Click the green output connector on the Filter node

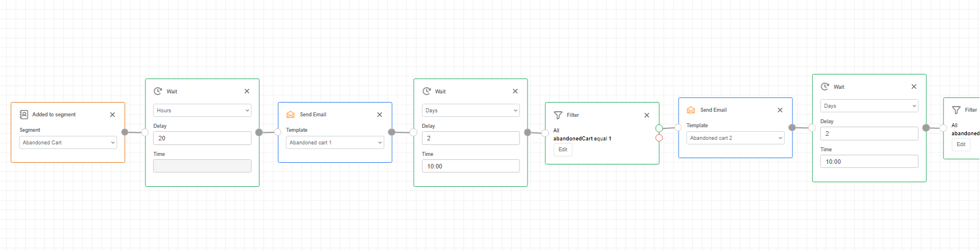[x=659, y=128]
